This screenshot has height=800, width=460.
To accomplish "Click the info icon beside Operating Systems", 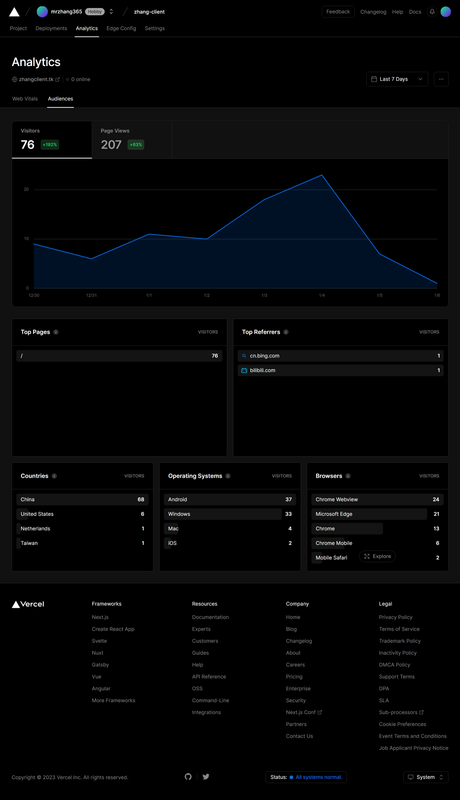I will (x=228, y=476).
